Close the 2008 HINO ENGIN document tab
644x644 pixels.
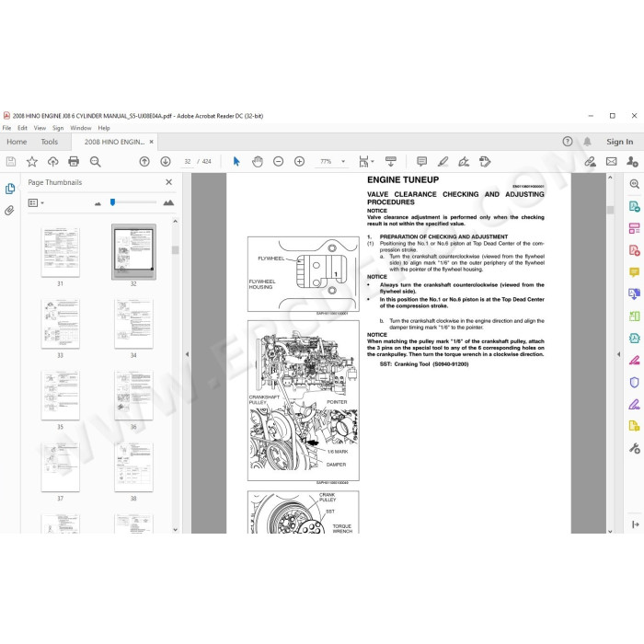coord(152,142)
